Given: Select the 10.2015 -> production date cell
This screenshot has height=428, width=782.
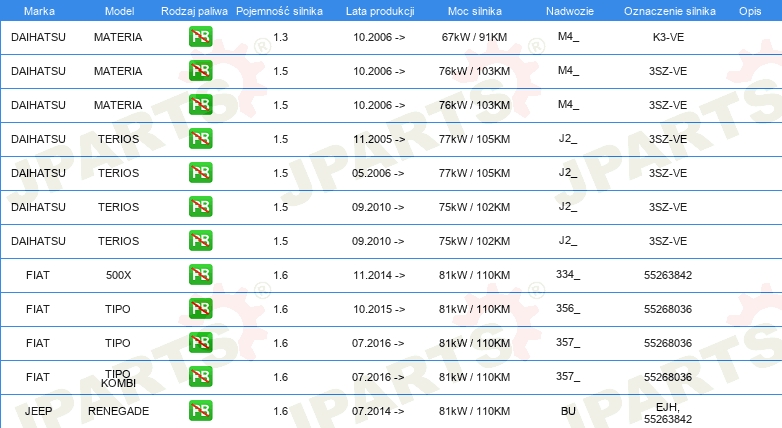Looking at the screenshot, I should 379,309.
